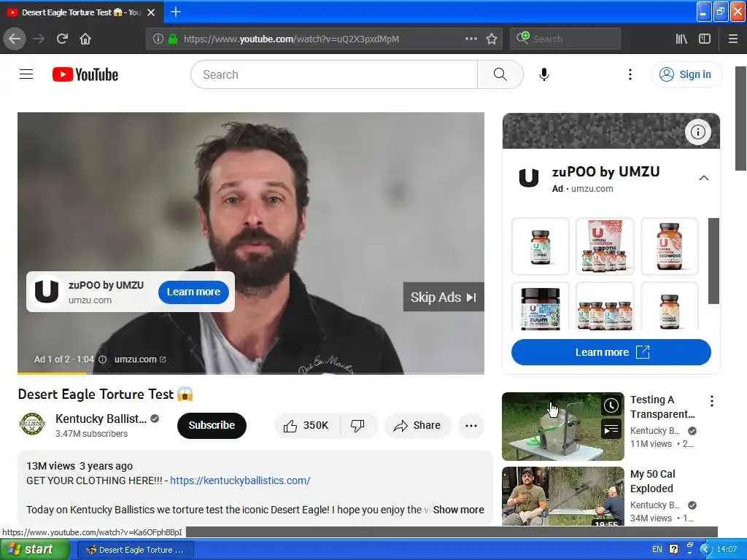747x560 pixels.
Task: Go to the YouTube home logo
Action: tap(85, 74)
